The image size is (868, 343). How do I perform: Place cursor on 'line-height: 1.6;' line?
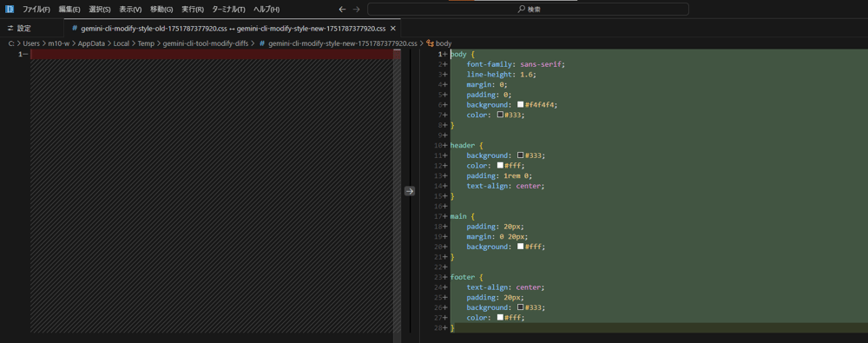[x=501, y=75]
